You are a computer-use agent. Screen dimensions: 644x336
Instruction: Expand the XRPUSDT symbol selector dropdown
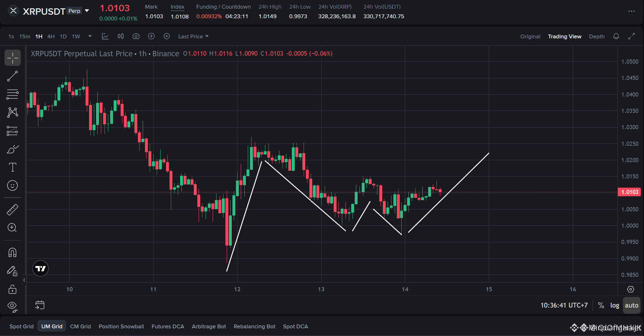tap(87, 11)
